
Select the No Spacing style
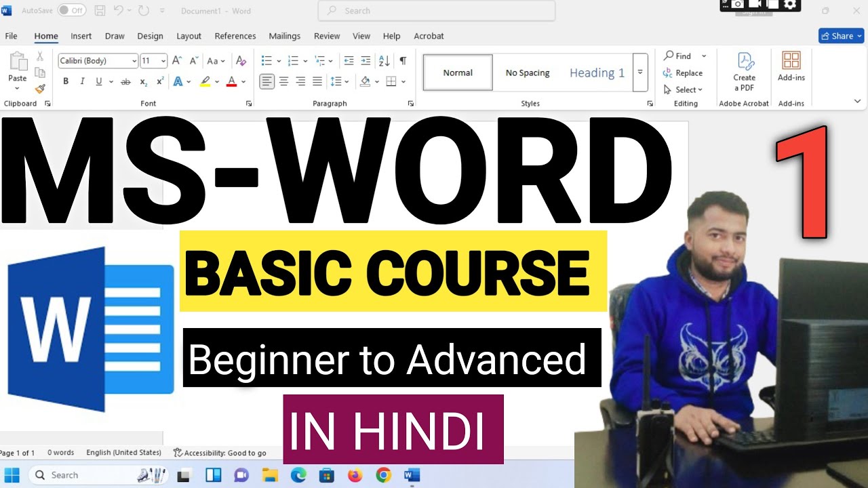[x=528, y=73]
